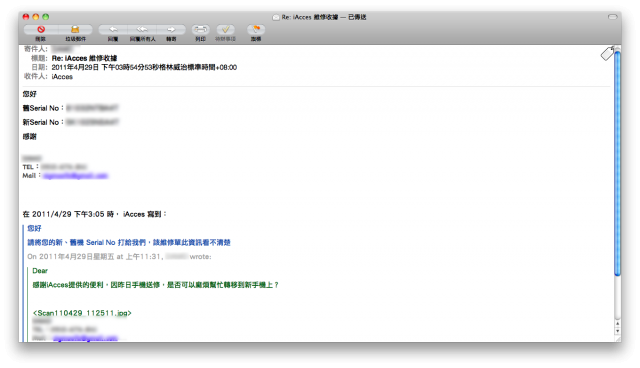640x368 pixels.
Task: Click the 'On 2011年4月29日星期五' wrote line
Action: coord(119,257)
